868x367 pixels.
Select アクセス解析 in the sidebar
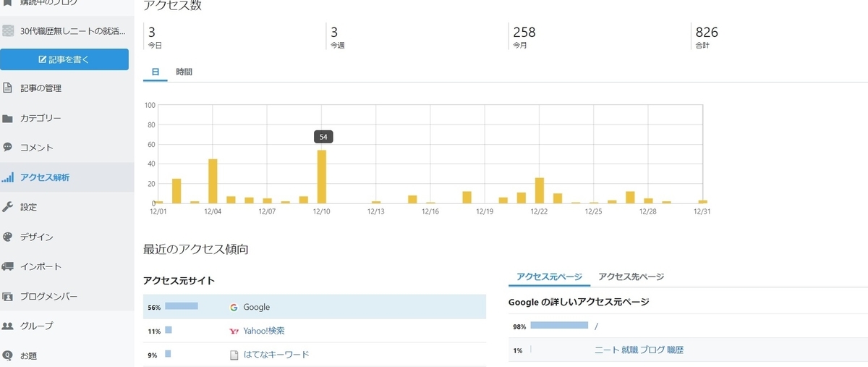(x=45, y=177)
